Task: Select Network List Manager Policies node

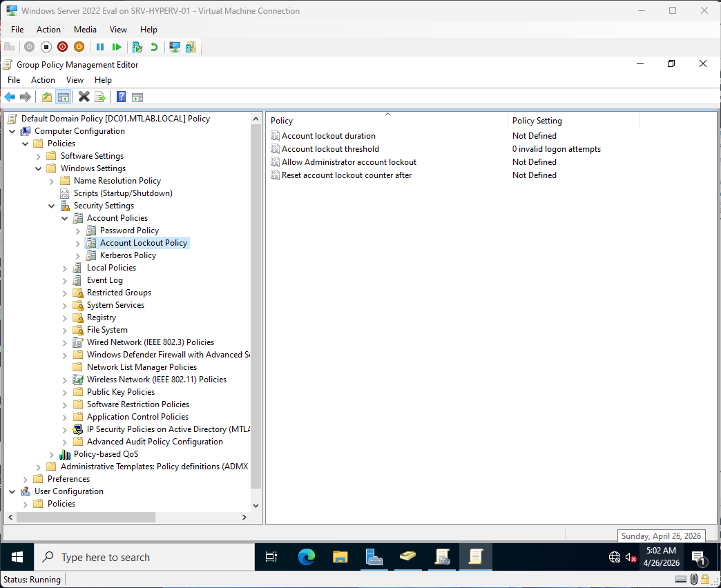Action: [142, 367]
